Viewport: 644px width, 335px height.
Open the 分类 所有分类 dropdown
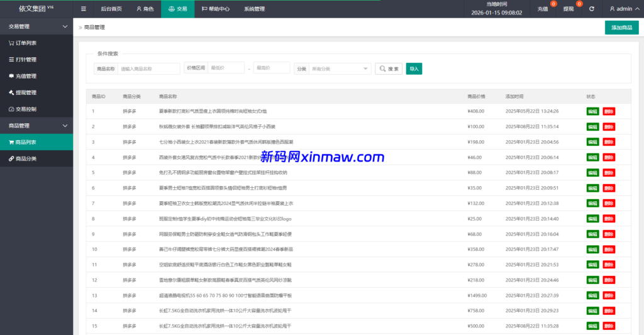(340, 69)
